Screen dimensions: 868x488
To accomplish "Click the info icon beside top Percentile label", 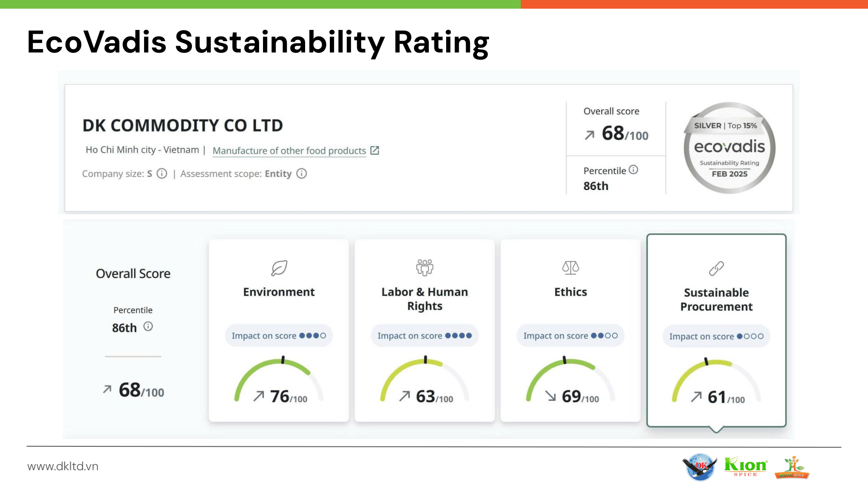I will pyautogui.click(x=633, y=170).
